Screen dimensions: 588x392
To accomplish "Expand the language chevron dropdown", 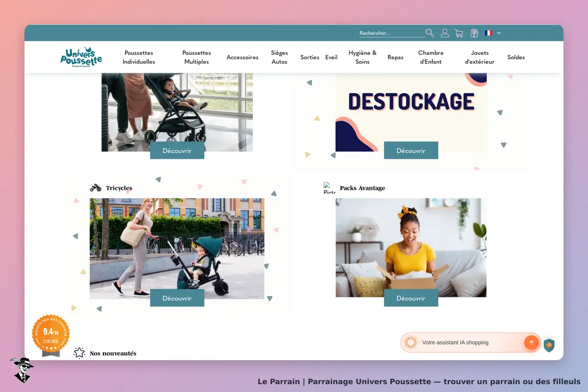I will [499, 33].
